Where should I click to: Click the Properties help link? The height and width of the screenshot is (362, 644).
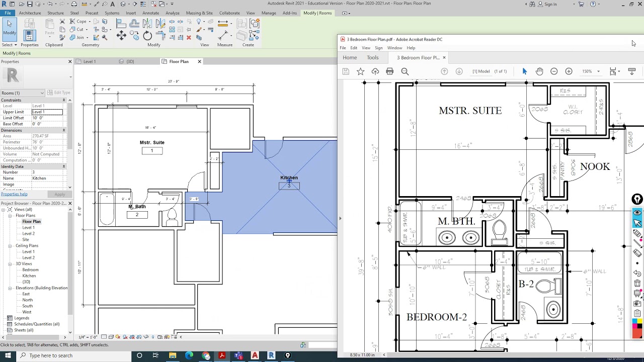pos(14,194)
